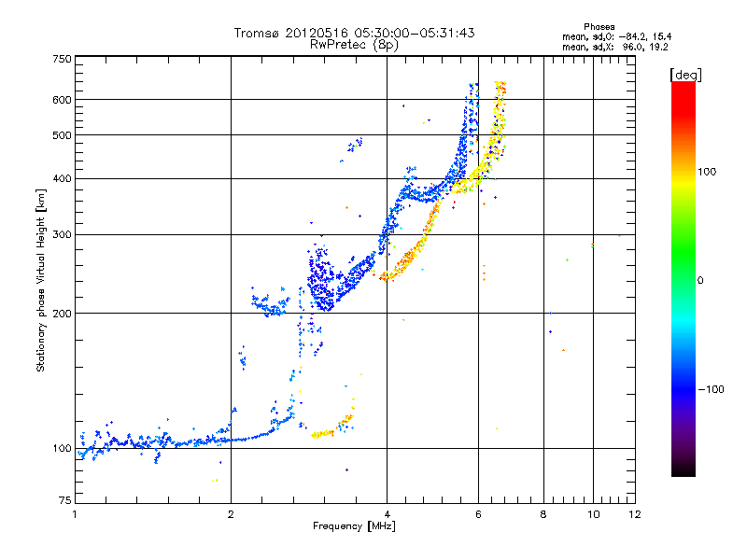
Task: Click the y-axis tick label '100'
Action: [62, 449]
